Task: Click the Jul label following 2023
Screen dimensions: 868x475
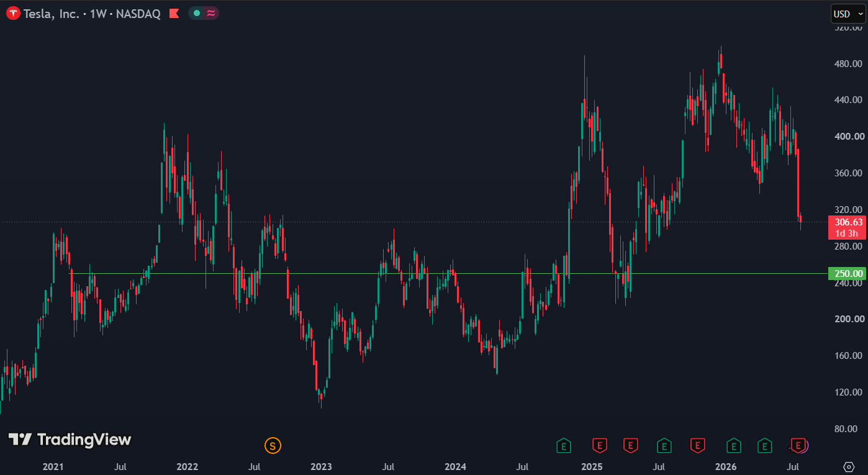Action: point(388,467)
